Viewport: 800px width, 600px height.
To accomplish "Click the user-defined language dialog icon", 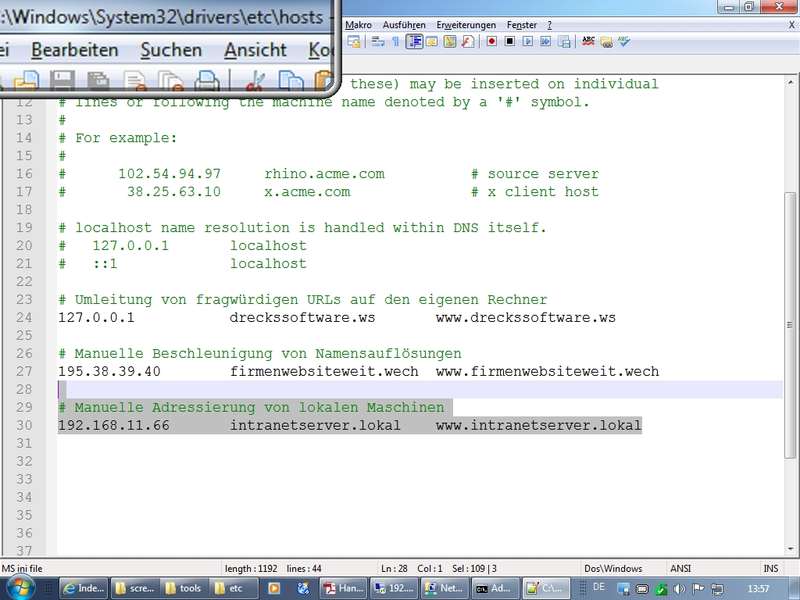I will pyautogui.click(x=432, y=42).
